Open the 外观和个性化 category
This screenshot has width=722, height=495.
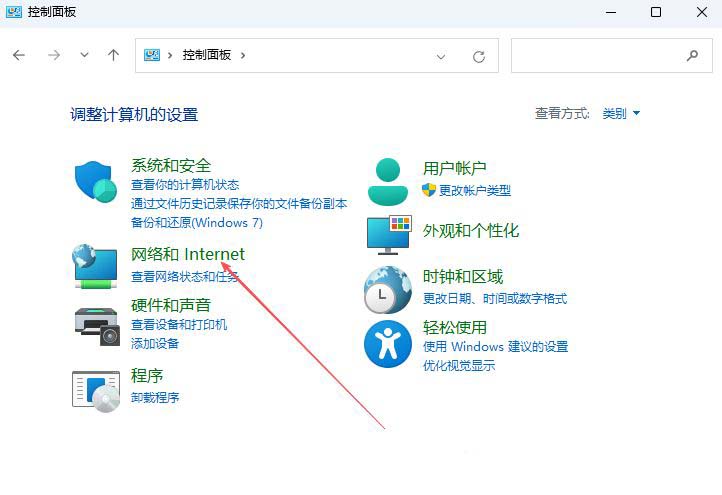coord(471,231)
